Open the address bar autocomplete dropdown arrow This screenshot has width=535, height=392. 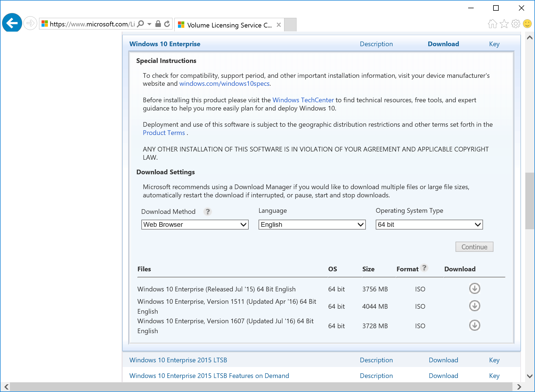click(149, 24)
